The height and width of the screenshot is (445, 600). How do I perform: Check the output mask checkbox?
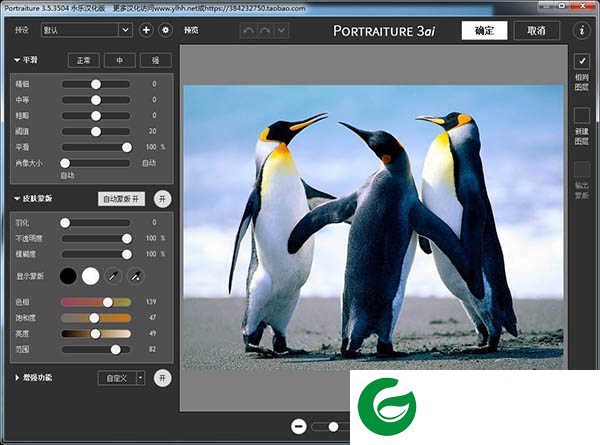[582, 170]
